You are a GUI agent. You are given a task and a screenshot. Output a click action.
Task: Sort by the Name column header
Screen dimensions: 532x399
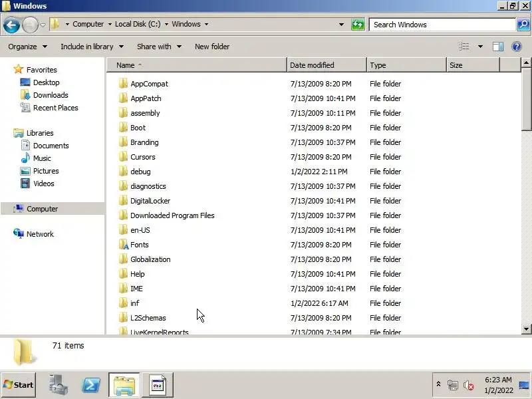pyautogui.click(x=197, y=65)
